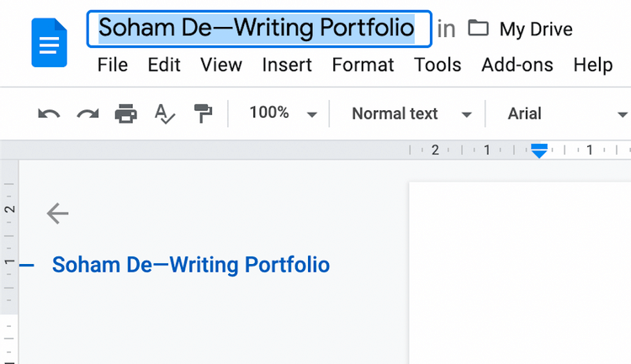Run spelling and grammar check icon
The image size is (631, 364).
click(x=165, y=113)
